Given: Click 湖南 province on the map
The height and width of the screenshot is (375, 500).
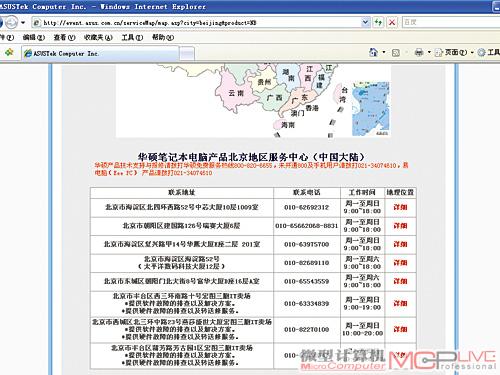Looking at the screenshot, I should pos(288,75).
